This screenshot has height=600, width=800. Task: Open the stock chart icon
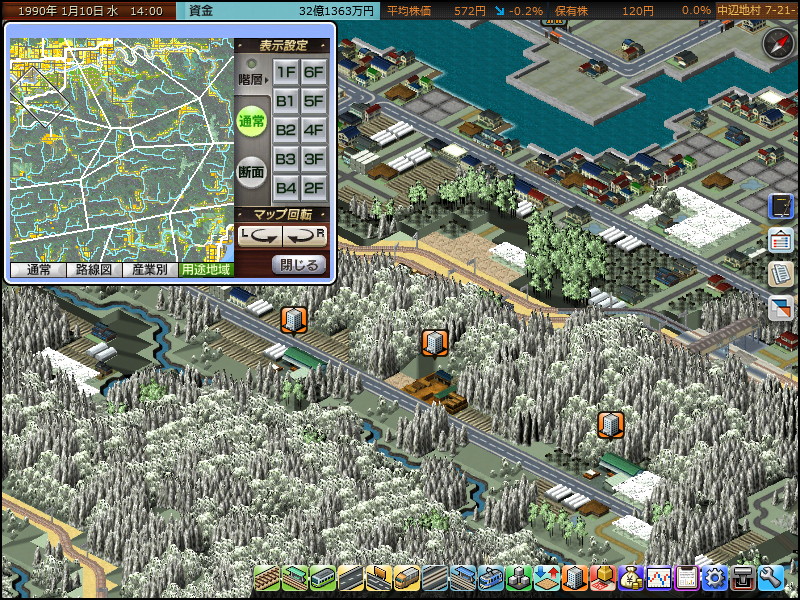[x=659, y=578]
